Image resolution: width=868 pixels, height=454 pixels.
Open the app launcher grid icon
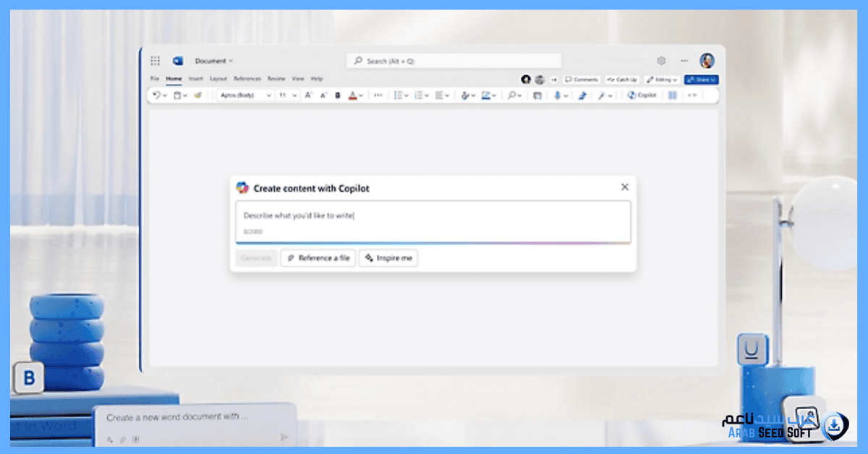click(155, 61)
